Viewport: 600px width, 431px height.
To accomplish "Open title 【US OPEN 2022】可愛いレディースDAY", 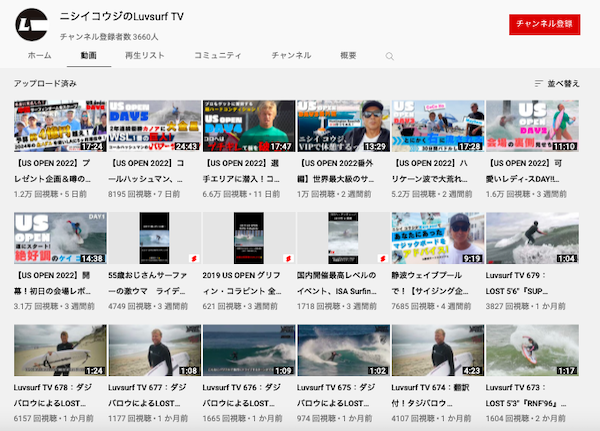I will (524, 171).
